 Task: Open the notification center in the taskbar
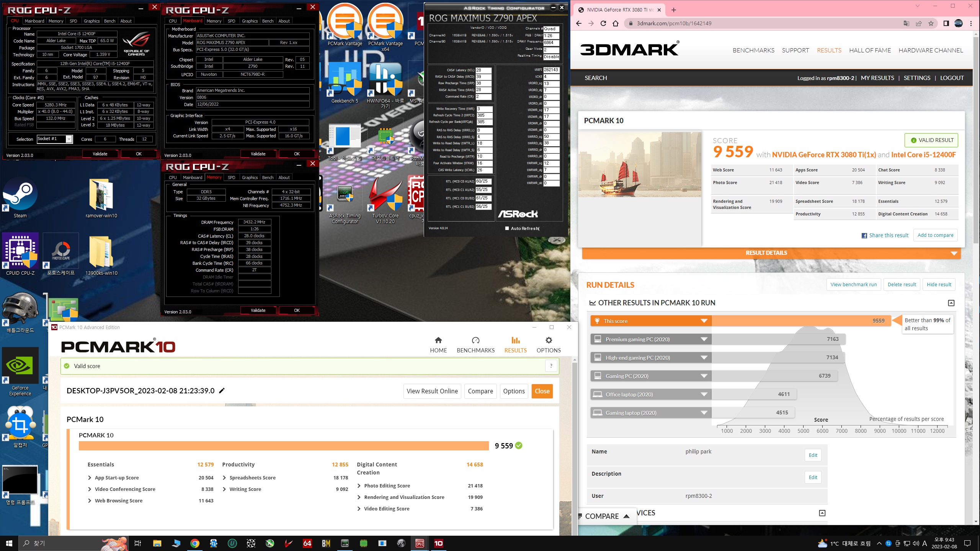967,543
